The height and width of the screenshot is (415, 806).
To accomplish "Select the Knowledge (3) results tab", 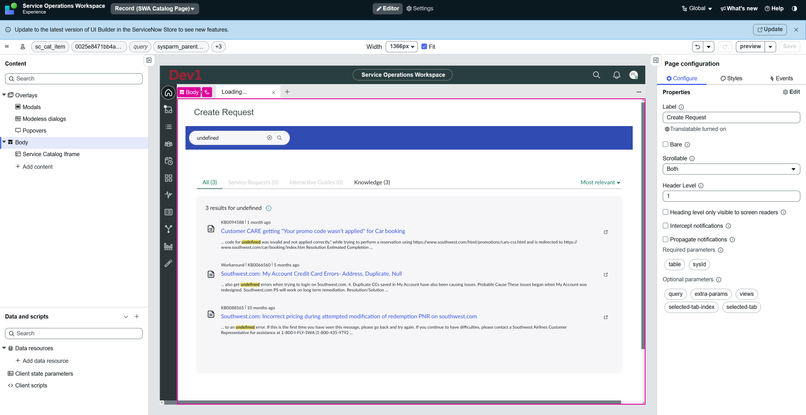I will pos(372,183).
